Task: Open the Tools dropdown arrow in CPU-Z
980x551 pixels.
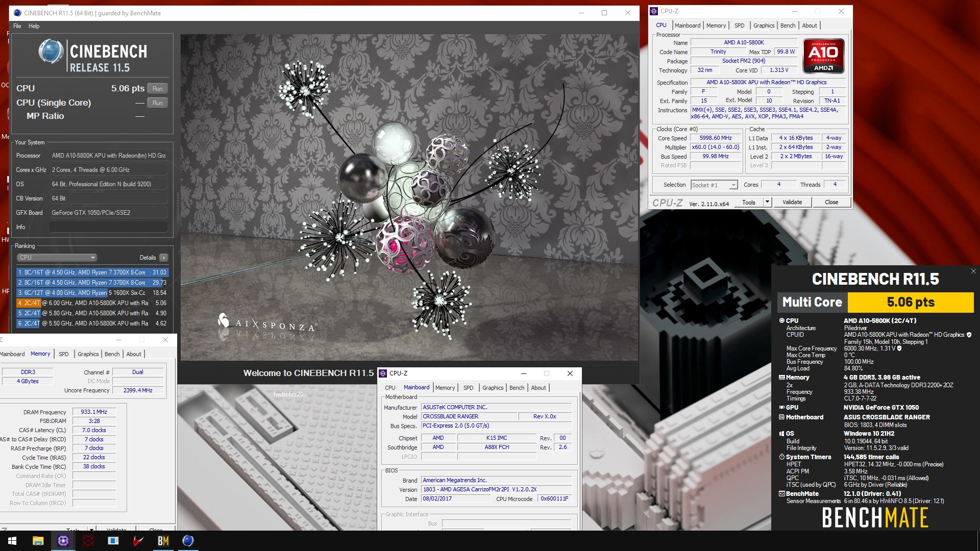Action: pyautogui.click(x=767, y=202)
